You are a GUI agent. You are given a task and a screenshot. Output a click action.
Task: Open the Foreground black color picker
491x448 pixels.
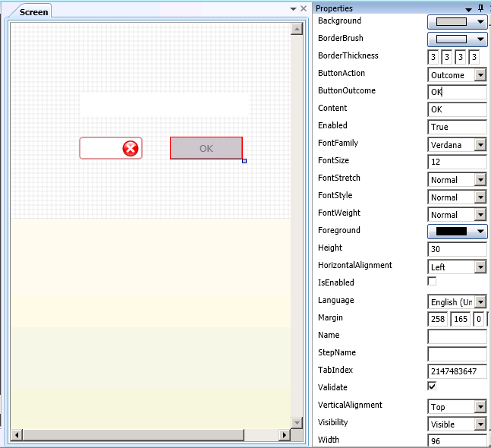457,232
